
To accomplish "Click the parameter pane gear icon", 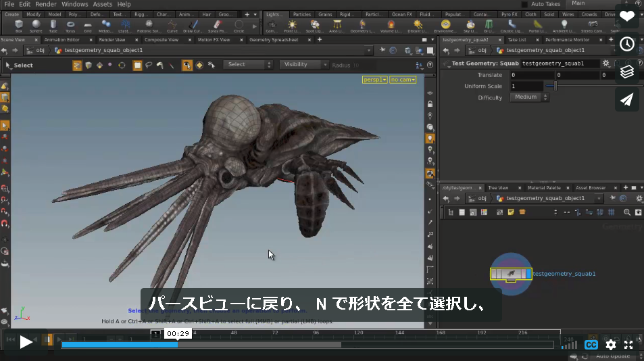I will pos(605,64).
